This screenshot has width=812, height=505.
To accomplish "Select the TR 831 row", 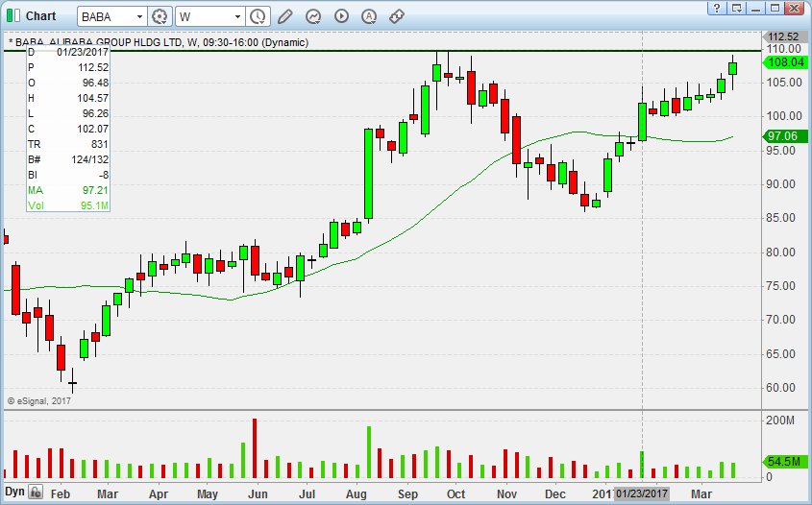I will [68, 144].
